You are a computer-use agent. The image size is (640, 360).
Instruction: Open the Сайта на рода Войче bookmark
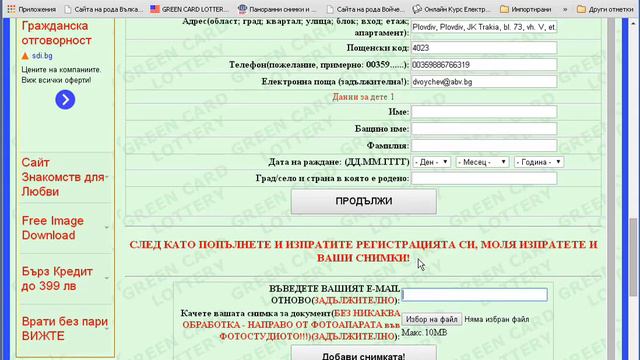[x=365, y=9]
